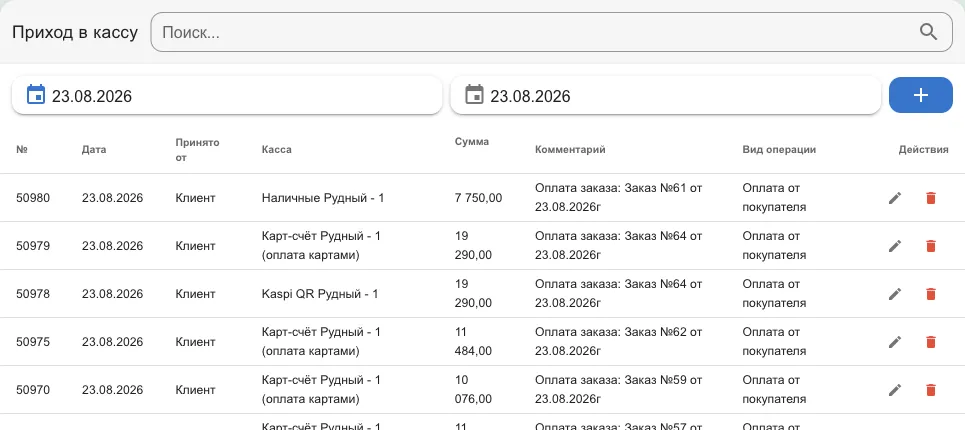This screenshot has height=430, width=965.
Task: Open the end date calendar icon
Action: 474,95
